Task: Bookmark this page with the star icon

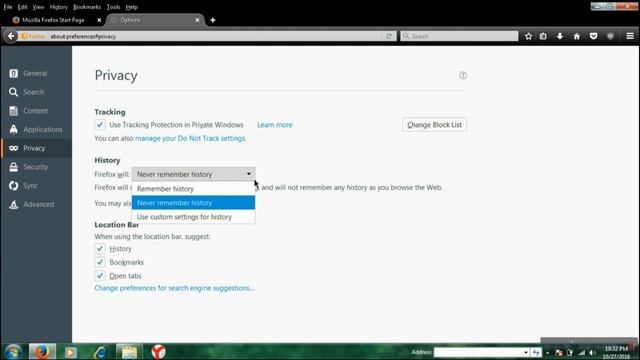Action: tap(529, 36)
